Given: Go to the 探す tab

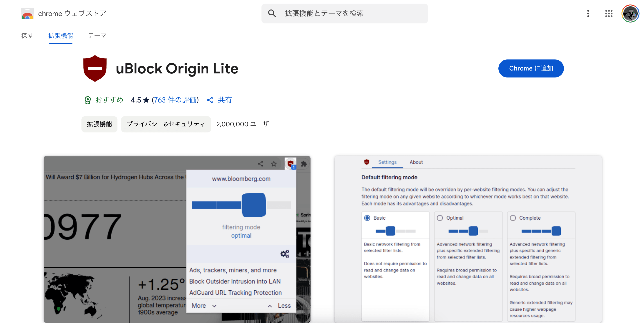Looking at the screenshot, I should (27, 36).
